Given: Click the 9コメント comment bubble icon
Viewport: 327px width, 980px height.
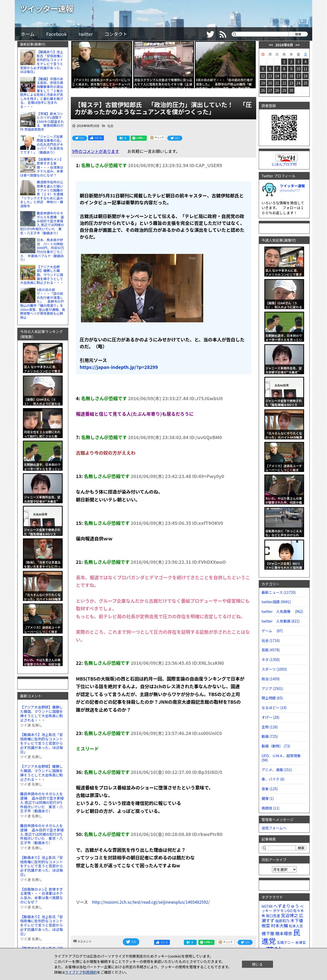Looking at the screenshot, I should click(x=75, y=941).
